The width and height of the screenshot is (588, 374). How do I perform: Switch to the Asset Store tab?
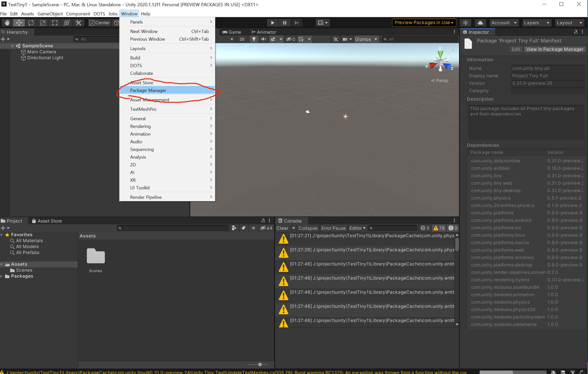coord(47,221)
